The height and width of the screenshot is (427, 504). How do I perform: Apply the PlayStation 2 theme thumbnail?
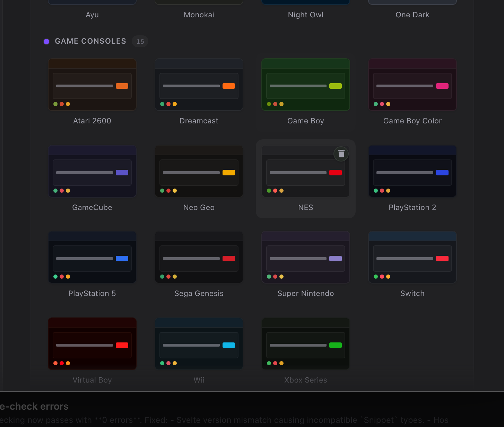(412, 171)
